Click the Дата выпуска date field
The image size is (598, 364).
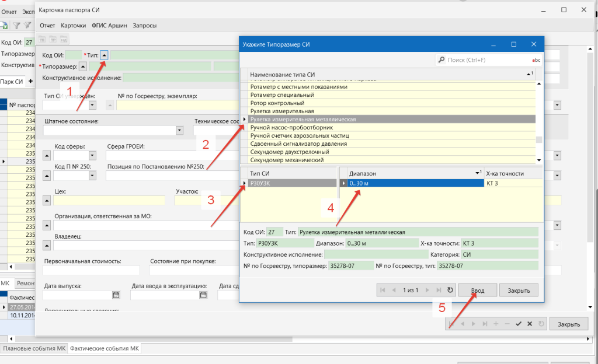click(x=78, y=295)
